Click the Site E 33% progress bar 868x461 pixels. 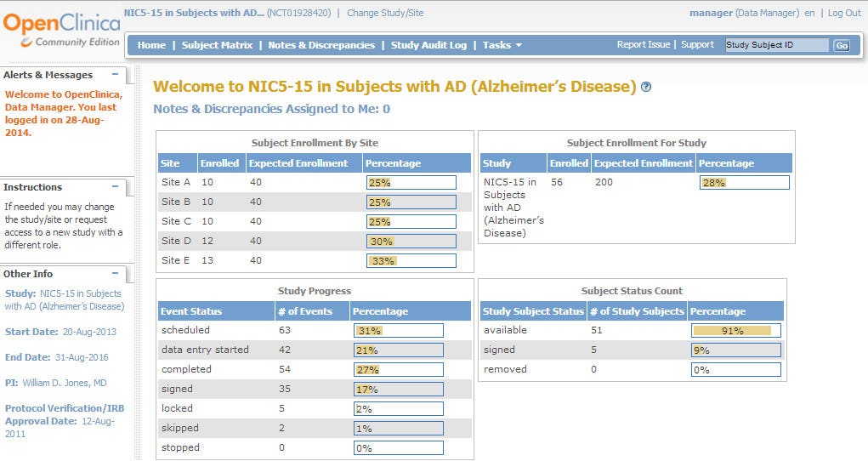click(x=411, y=261)
